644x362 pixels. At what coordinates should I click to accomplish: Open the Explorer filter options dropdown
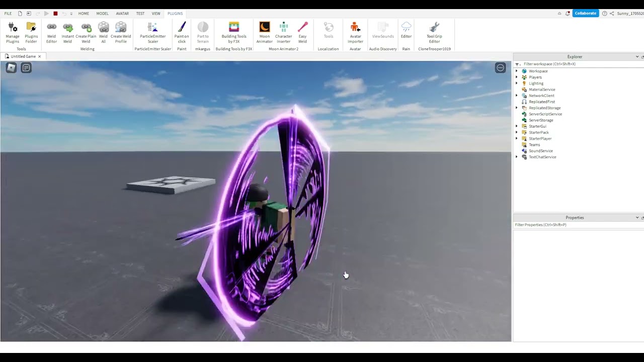518,64
